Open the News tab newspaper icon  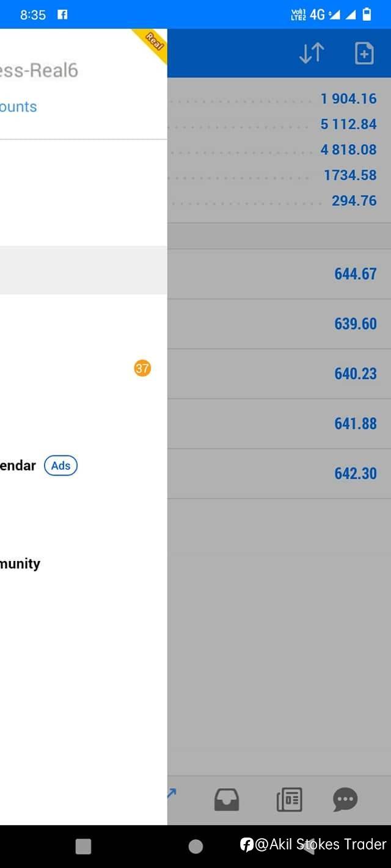click(289, 800)
